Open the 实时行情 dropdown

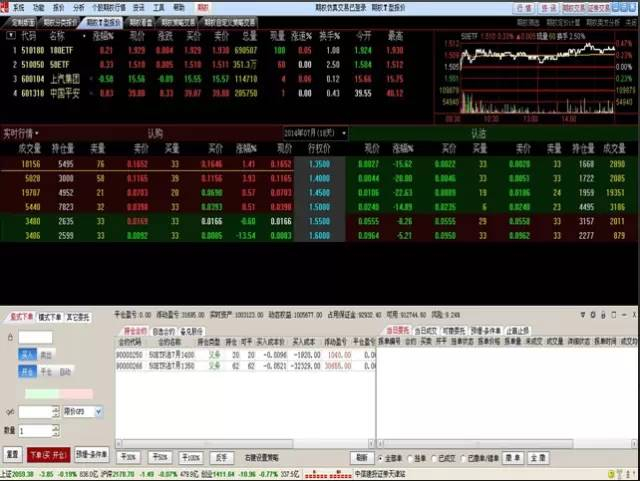click(20, 134)
